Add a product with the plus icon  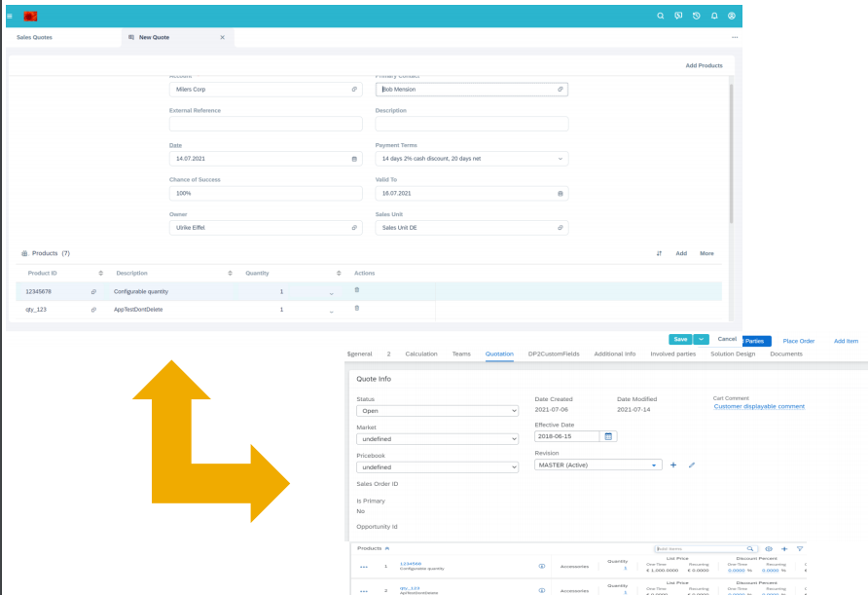(x=783, y=548)
